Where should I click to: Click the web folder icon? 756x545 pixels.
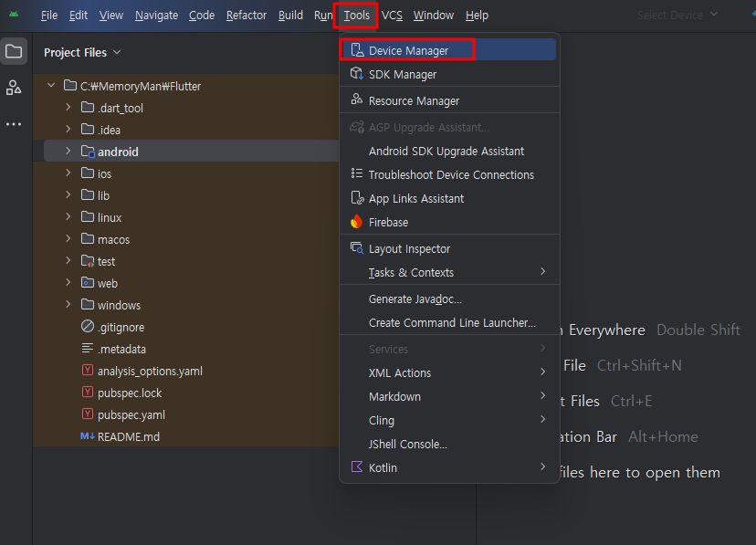pos(88,282)
